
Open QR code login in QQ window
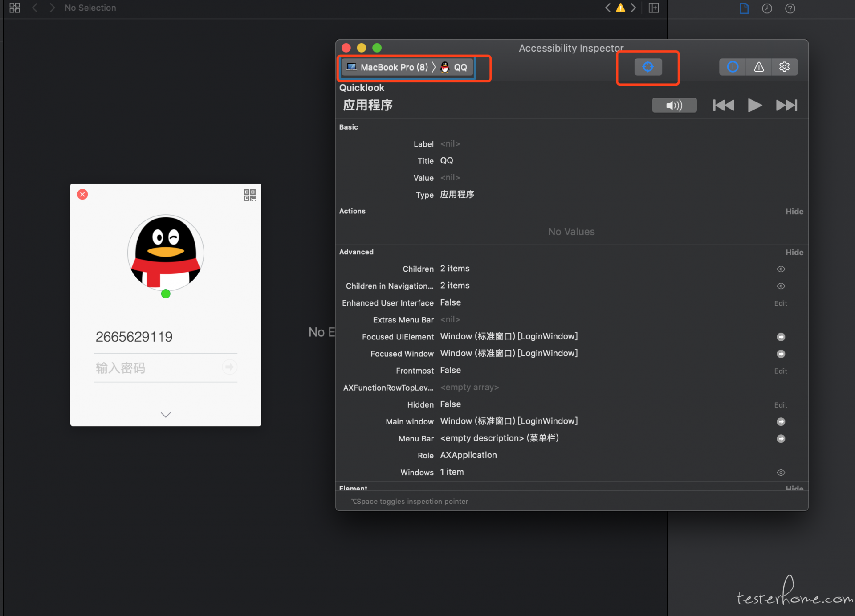coord(249,195)
